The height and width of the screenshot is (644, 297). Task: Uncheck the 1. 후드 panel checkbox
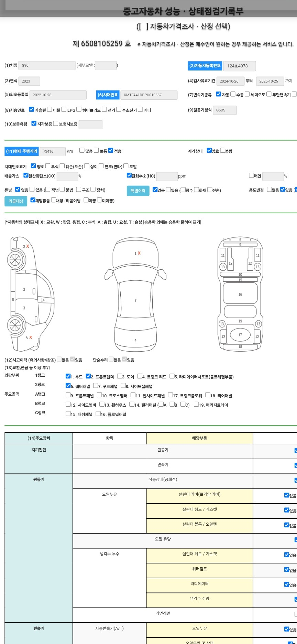pos(68,376)
